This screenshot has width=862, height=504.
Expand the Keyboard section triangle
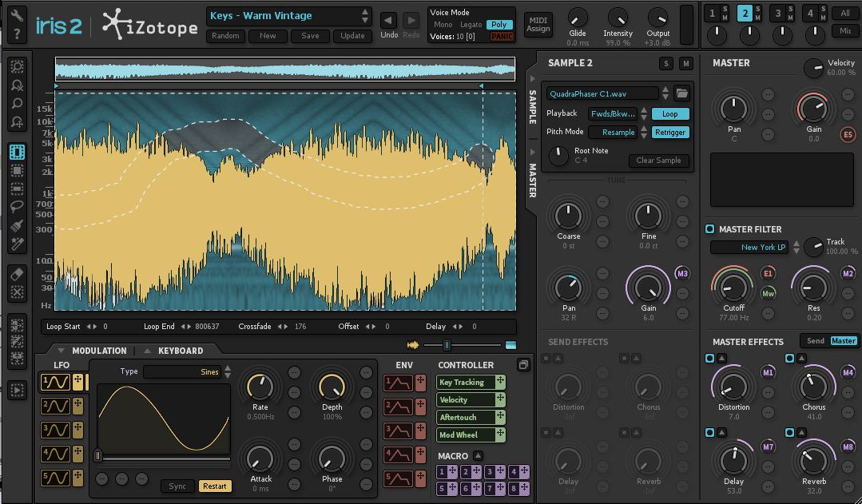(x=147, y=351)
